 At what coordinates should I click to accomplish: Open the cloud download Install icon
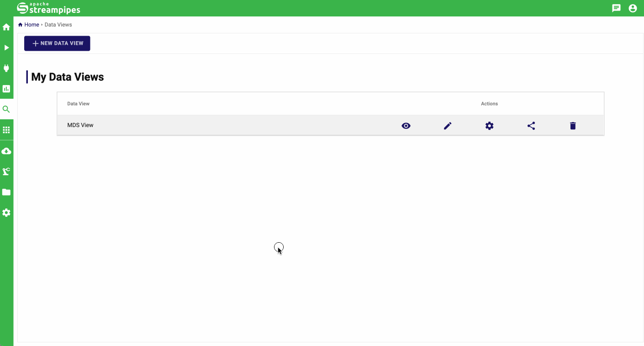(x=6, y=151)
